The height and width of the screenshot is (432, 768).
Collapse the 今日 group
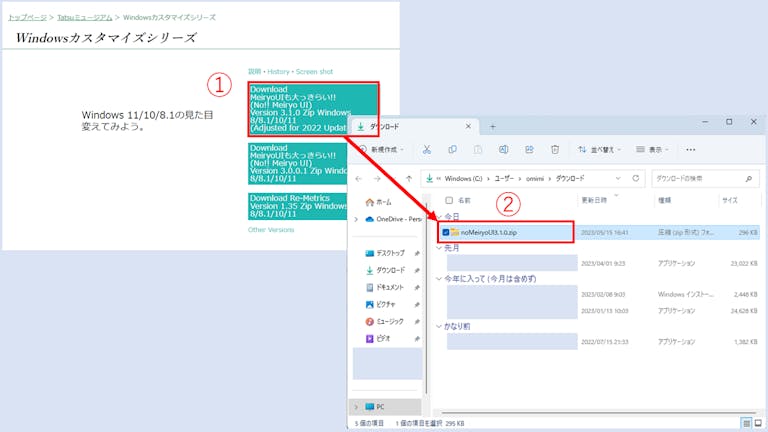439,216
